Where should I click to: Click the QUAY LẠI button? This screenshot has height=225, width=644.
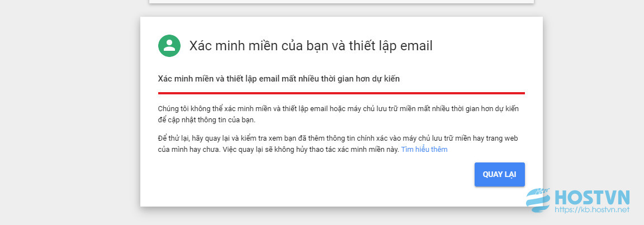coord(499,175)
